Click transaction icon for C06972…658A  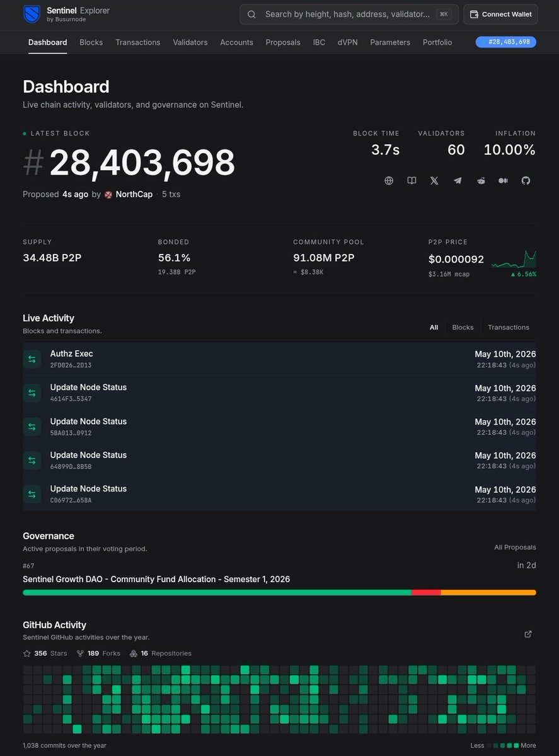[32, 494]
